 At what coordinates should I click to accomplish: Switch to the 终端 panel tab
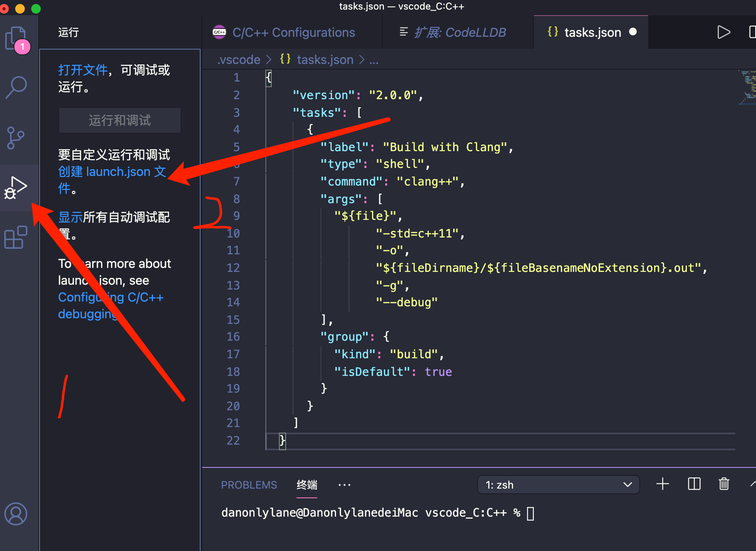tap(306, 484)
